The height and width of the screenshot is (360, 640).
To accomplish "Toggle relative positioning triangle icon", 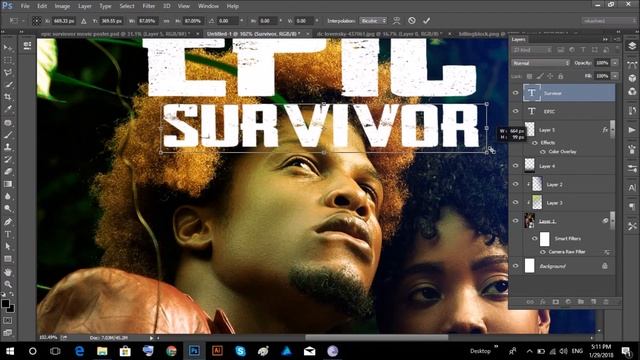I will click(84, 21).
